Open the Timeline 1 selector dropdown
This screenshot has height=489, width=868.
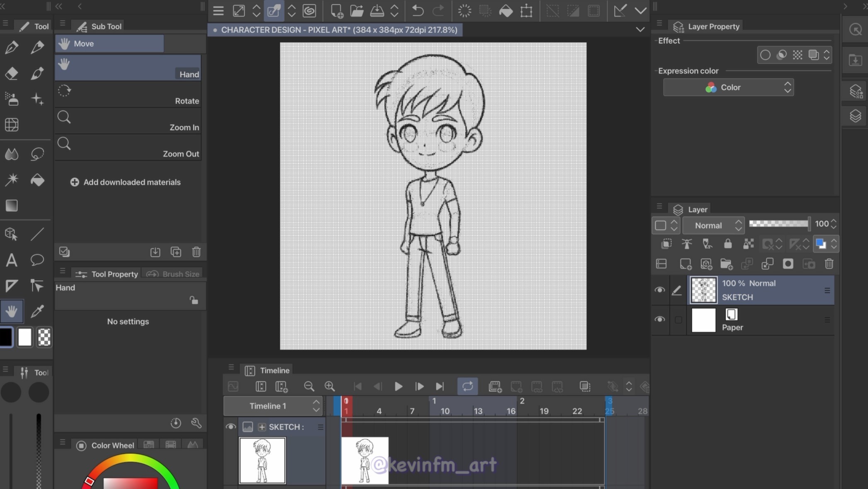tap(273, 406)
